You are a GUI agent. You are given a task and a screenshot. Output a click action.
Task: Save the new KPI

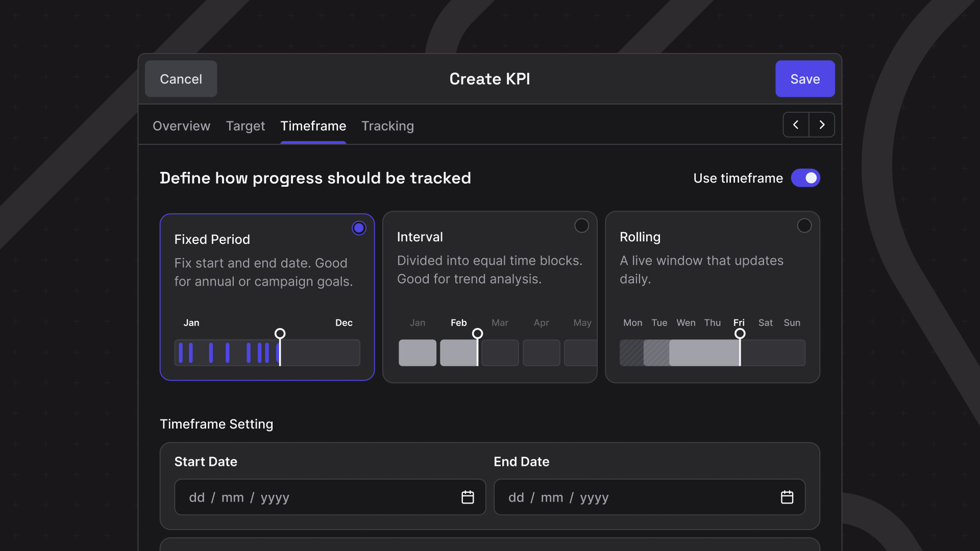pyautogui.click(x=804, y=79)
